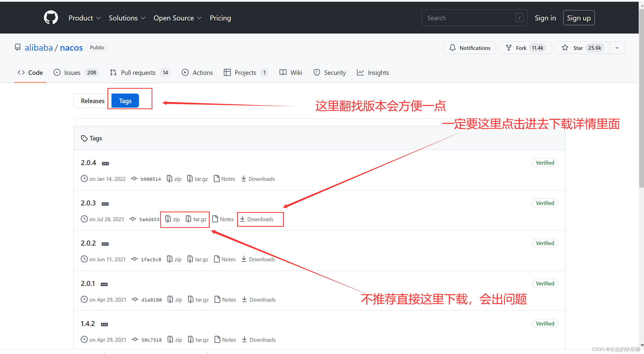Image resolution: width=644 pixels, height=354 pixels.
Task: Click the Verified badge on 2.0.4
Action: [545, 163]
